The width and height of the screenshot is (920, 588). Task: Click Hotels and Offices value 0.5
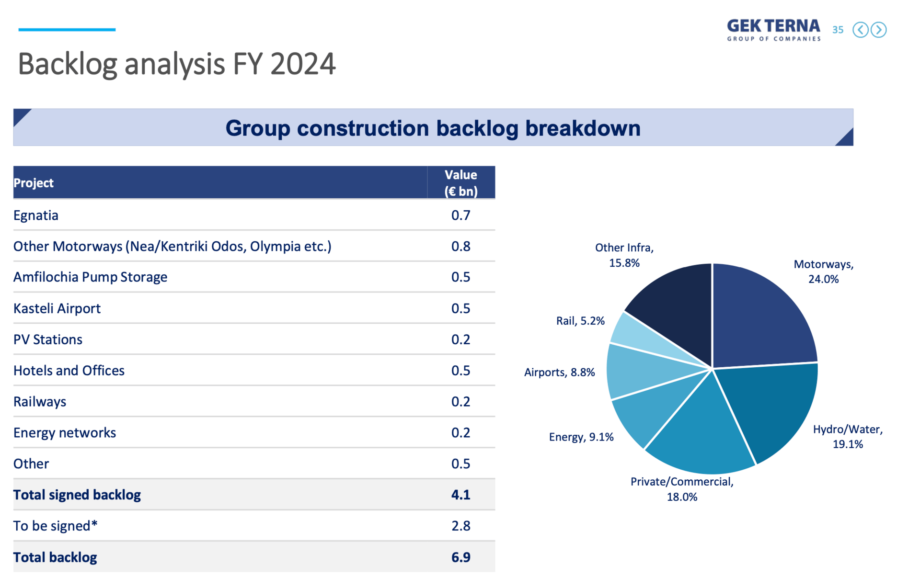pyautogui.click(x=460, y=370)
